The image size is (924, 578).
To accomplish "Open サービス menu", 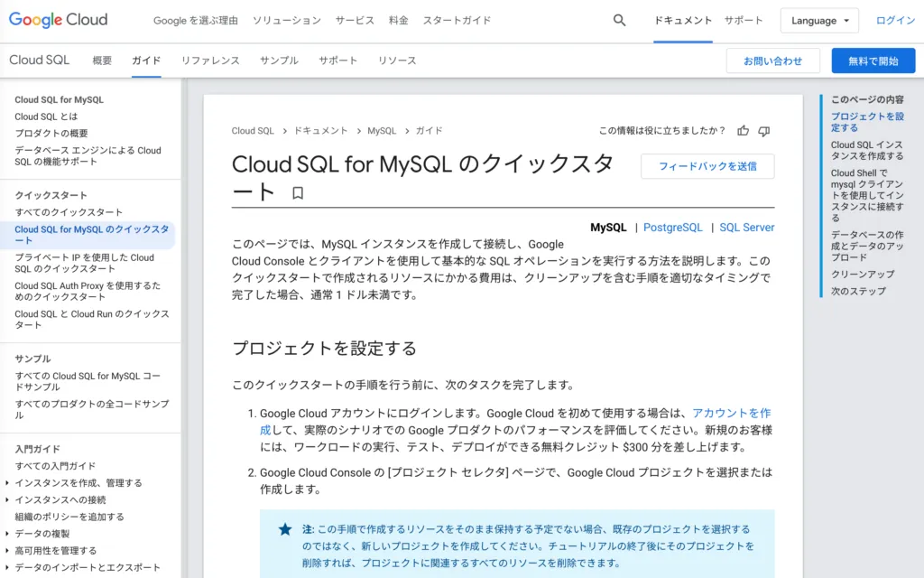I will pyautogui.click(x=355, y=20).
